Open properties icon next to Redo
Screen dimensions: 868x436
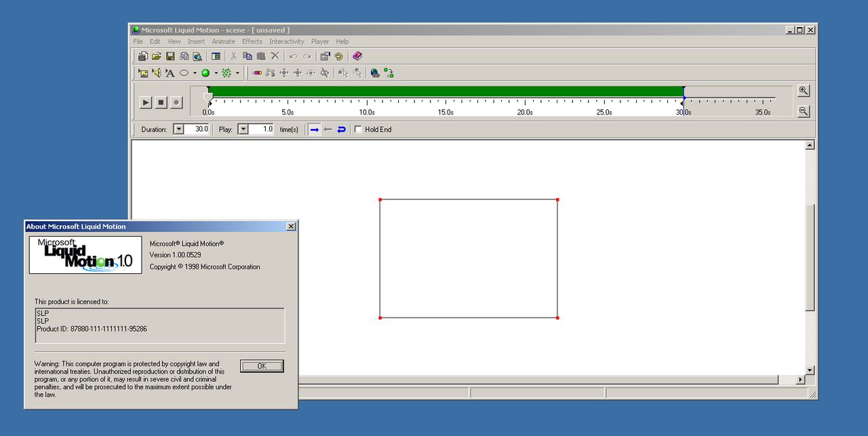point(325,56)
